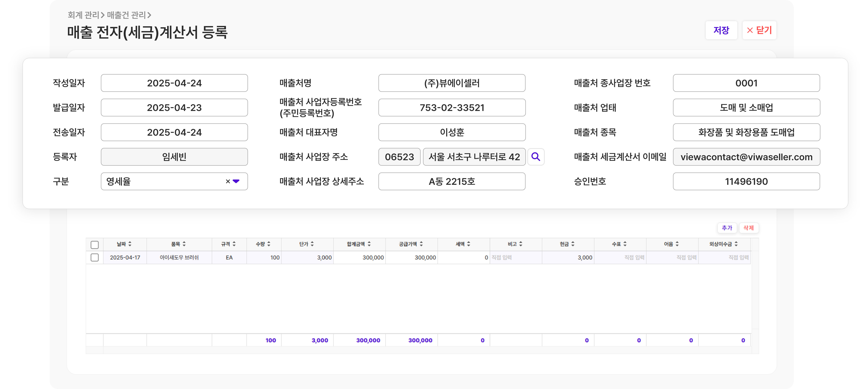This screenshot has height=389, width=868.
Task: Click the 합계금액 cell 300,000 in the row
Action: pos(360,257)
